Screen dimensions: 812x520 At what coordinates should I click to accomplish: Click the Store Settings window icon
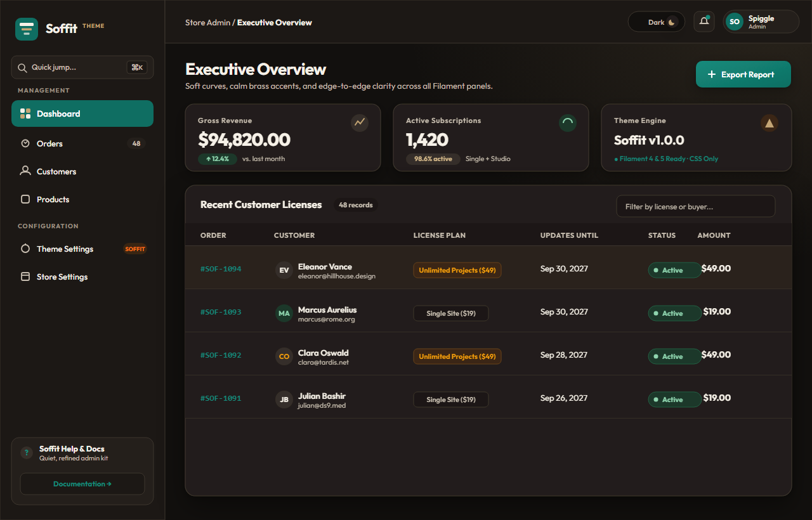pyautogui.click(x=25, y=276)
